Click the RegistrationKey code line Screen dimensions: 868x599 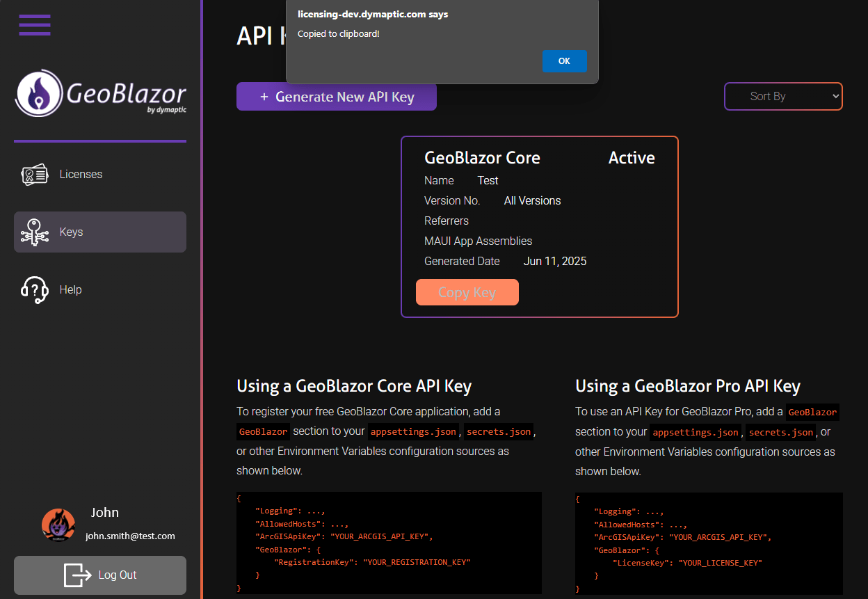[372, 562]
